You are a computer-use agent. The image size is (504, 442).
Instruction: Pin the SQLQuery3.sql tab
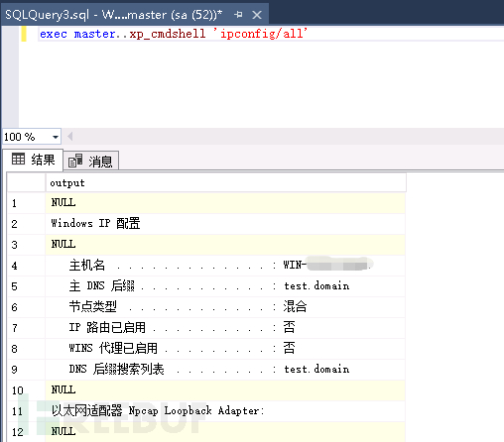pos(238,15)
